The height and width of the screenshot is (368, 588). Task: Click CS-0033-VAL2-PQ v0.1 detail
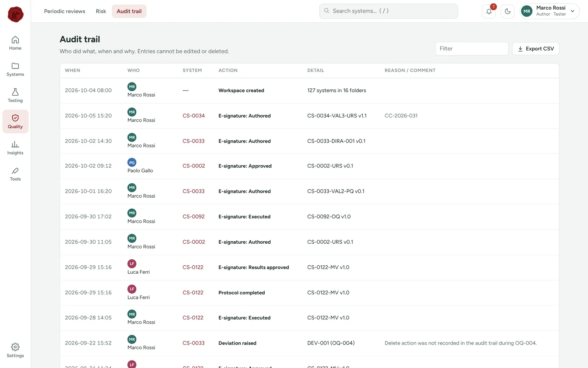coord(336,191)
